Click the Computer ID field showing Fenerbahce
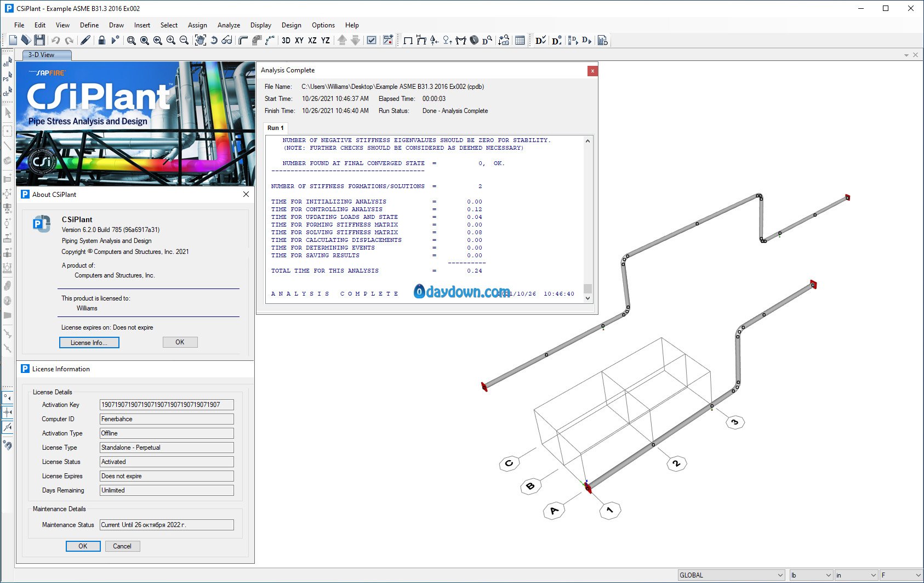Image resolution: width=924 pixels, height=583 pixels. (x=167, y=419)
